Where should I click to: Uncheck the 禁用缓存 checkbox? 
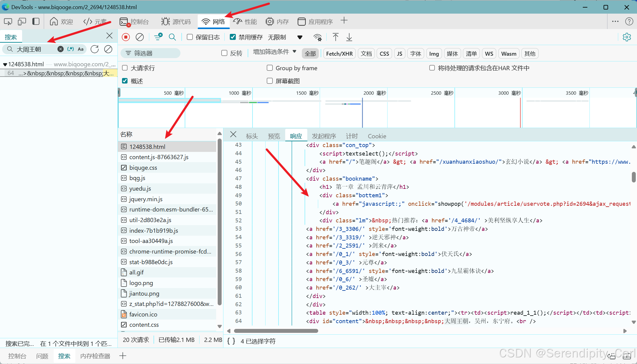coord(233,37)
